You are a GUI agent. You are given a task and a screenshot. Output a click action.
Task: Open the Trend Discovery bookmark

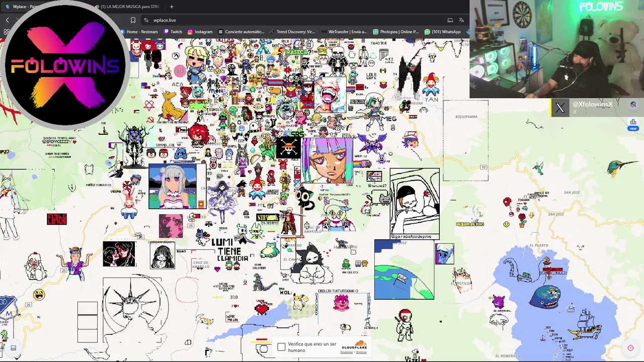click(x=292, y=32)
